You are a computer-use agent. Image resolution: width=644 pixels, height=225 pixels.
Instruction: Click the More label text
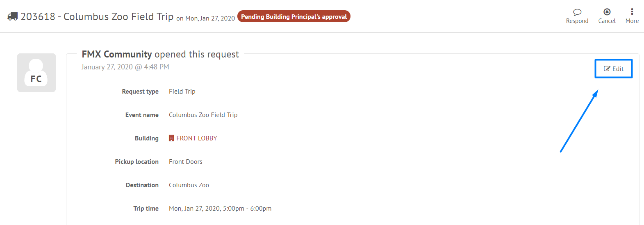pyautogui.click(x=632, y=21)
